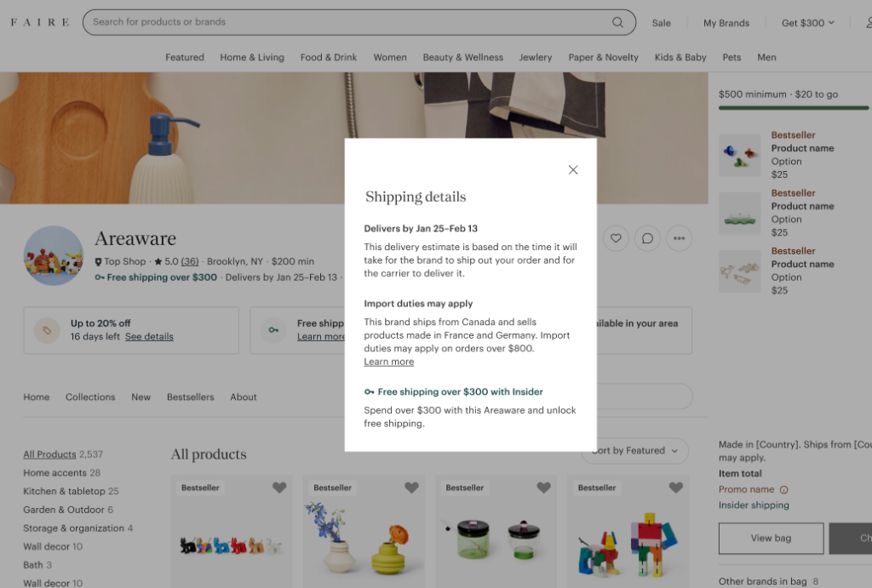Viewport: 872px width, 588px height.
Task: Open the Sort by Featured dropdown
Action: point(635,451)
